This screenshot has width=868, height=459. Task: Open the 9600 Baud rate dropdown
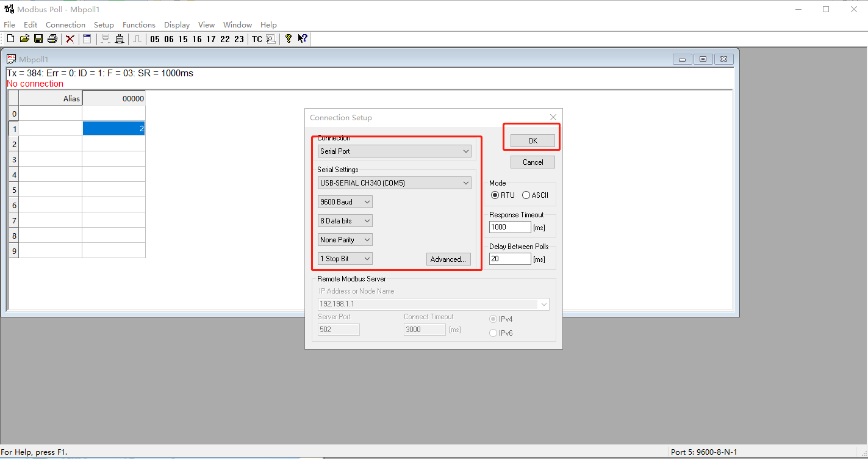[345, 202]
